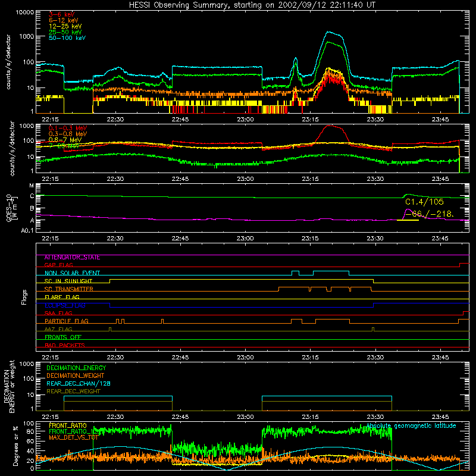Click the DECIMATION_WEIGHT legend label
The image size is (476, 476).
click(76, 375)
